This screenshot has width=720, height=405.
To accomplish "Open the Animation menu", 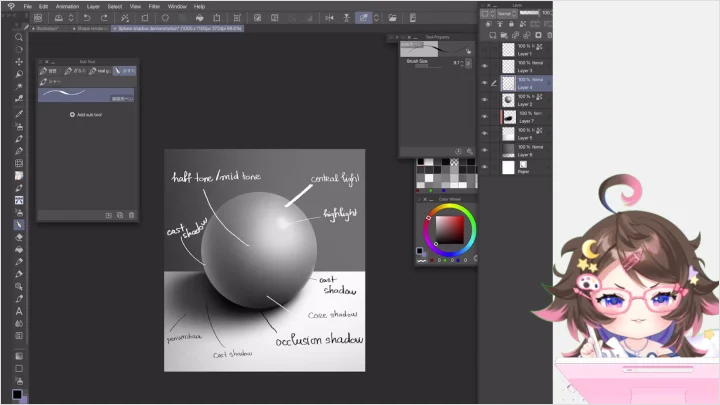I will pyautogui.click(x=67, y=6).
